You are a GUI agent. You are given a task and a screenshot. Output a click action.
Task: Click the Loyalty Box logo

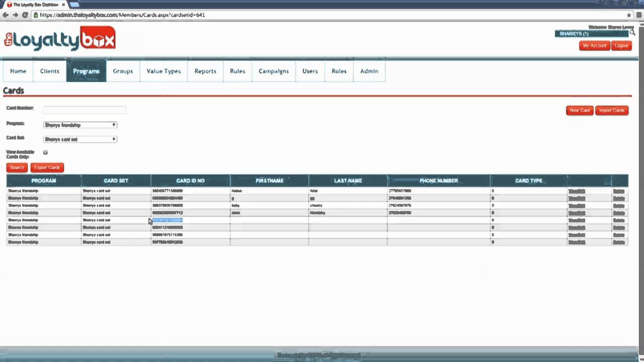(x=59, y=39)
